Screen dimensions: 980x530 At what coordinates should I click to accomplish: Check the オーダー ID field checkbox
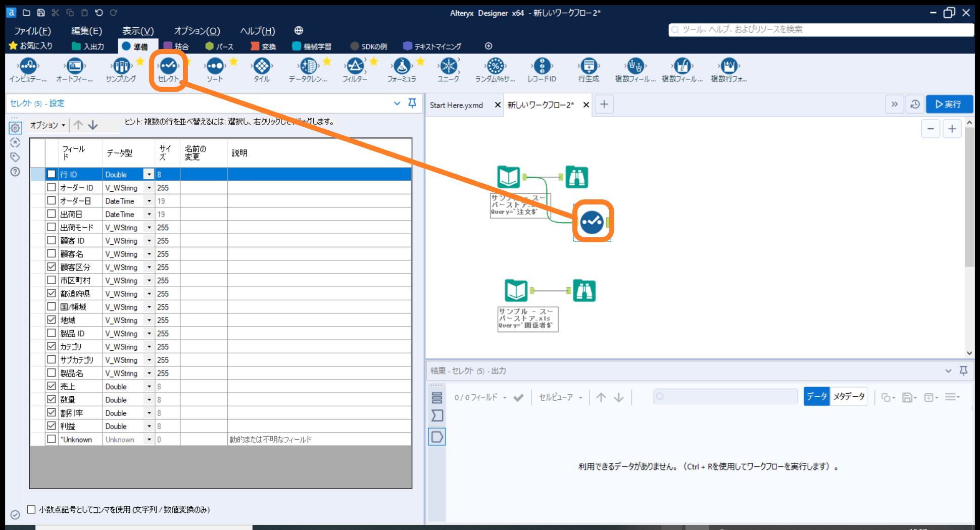pos(52,187)
